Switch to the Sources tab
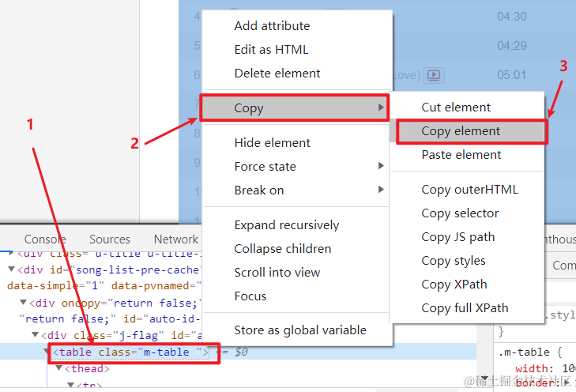This screenshot has height=392, width=576. click(110, 239)
